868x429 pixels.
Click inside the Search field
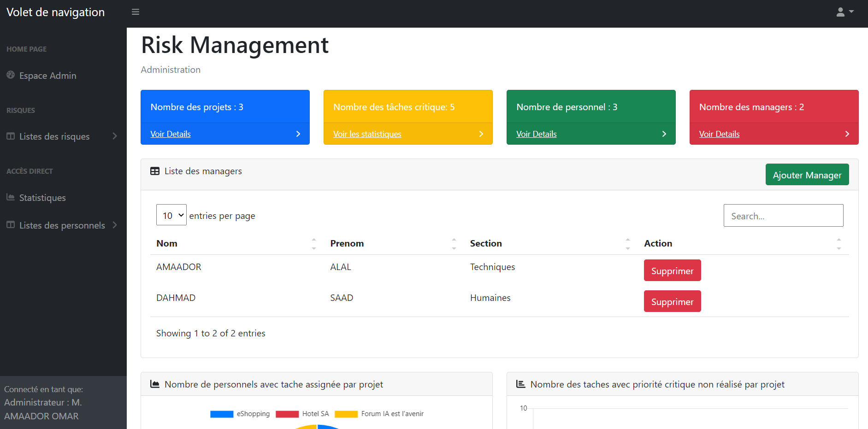point(783,215)
